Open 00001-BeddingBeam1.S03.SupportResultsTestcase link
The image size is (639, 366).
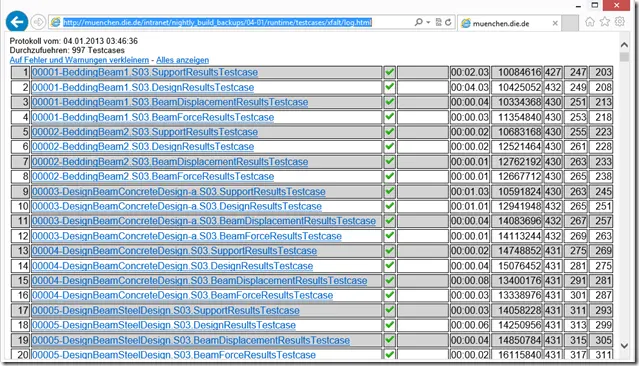coord(145,72)
